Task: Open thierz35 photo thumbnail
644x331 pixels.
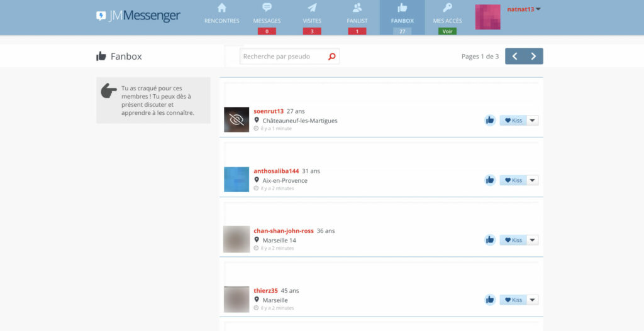Action: [x=236, y=300]
